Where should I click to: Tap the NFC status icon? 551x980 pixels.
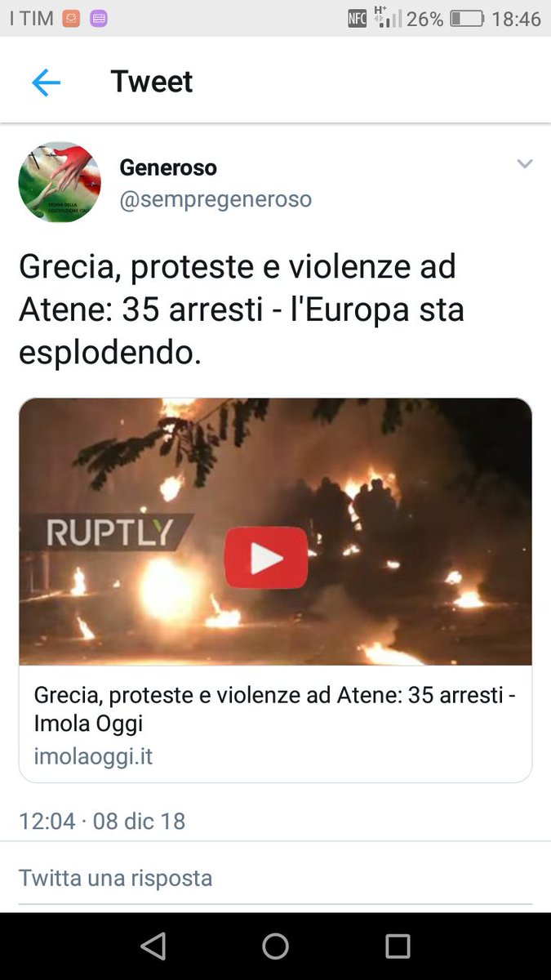coord(357,18)
